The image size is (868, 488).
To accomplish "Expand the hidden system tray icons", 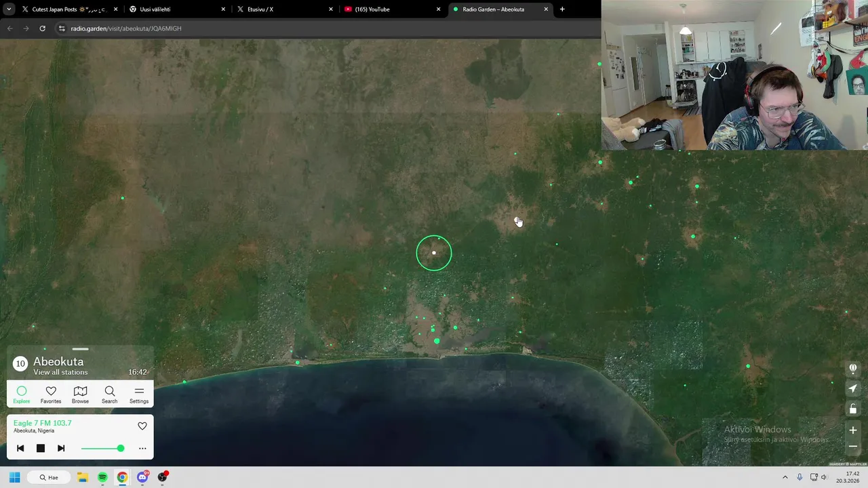I will [785, 477].
